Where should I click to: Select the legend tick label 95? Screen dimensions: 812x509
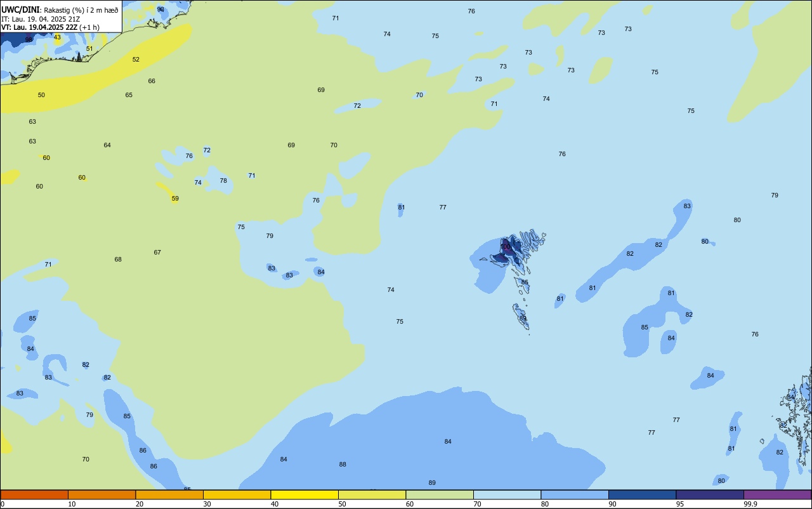[x=681, y=504]
